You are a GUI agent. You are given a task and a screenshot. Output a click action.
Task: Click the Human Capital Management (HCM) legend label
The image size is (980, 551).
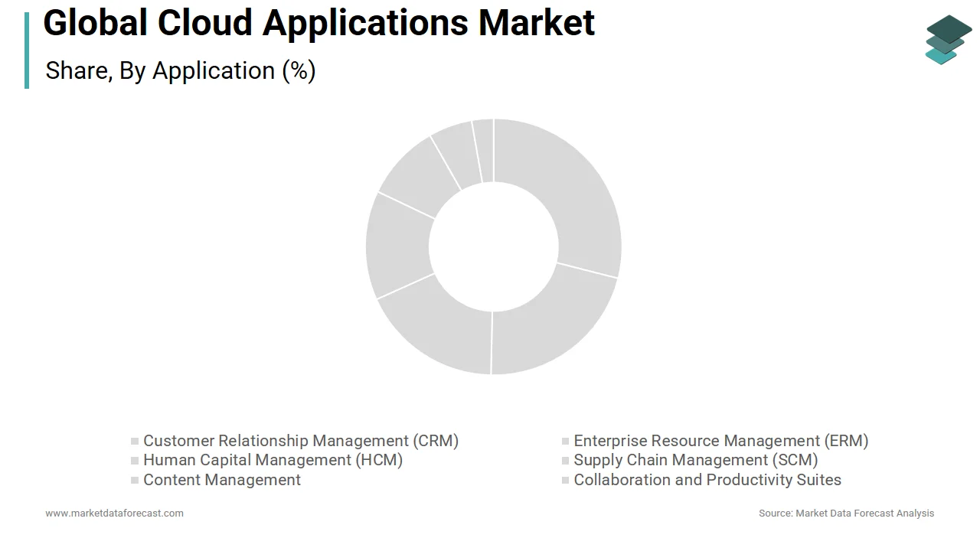point(273,460)
